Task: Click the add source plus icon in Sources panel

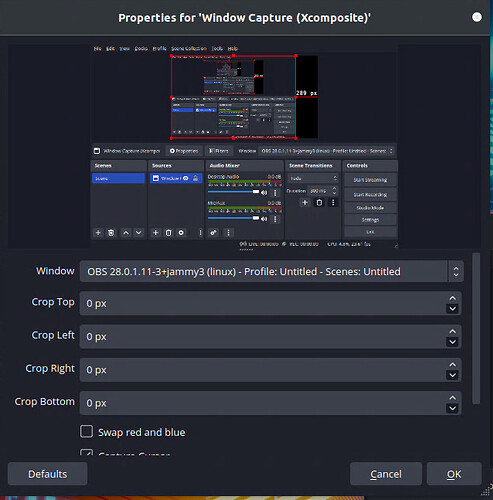Action: click(155, 233)
